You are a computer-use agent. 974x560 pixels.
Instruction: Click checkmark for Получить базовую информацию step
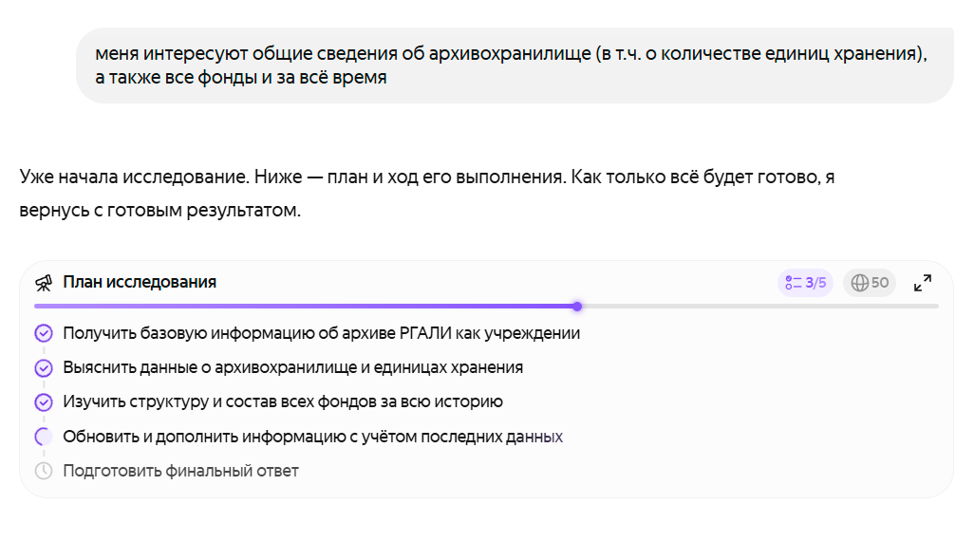coord(44,334)
